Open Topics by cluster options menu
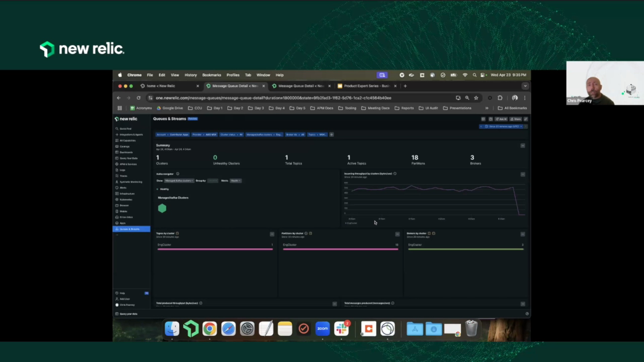The height and width of the screenshot is (362, 644). pyautogui.click(x=272, y=234)
